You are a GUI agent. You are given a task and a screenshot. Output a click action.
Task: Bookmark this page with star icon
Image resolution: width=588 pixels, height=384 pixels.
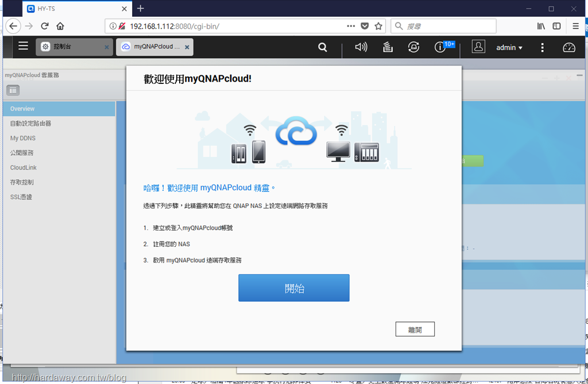pos(378,26)
